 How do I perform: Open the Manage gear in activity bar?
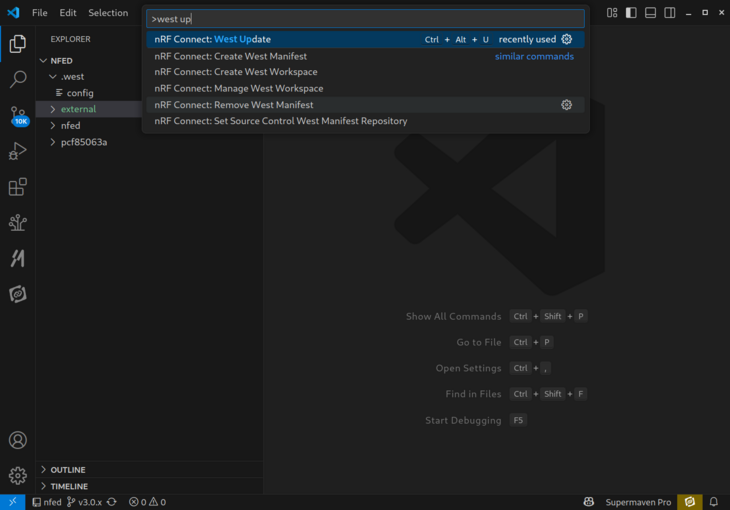[18, 476]
